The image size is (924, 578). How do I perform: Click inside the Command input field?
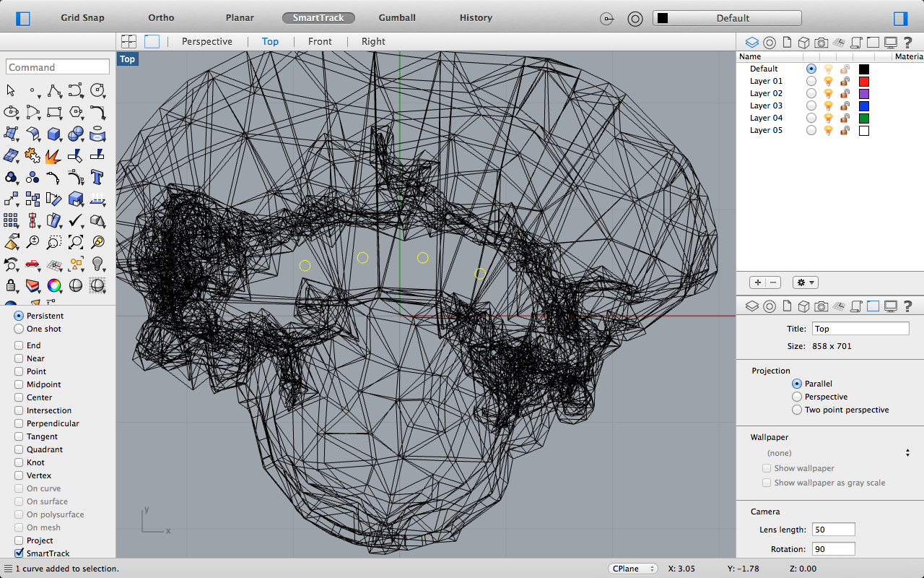point(57,66)
